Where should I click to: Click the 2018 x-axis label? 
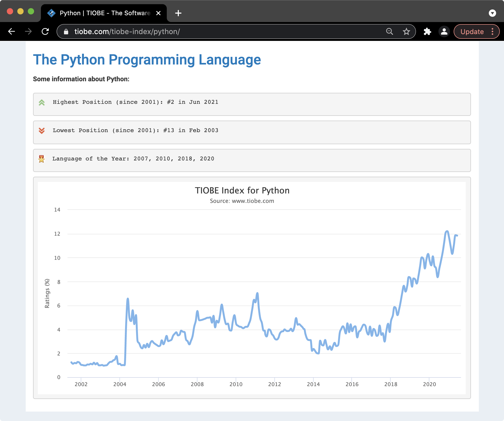pyautogui.click(x=391, y=384)
